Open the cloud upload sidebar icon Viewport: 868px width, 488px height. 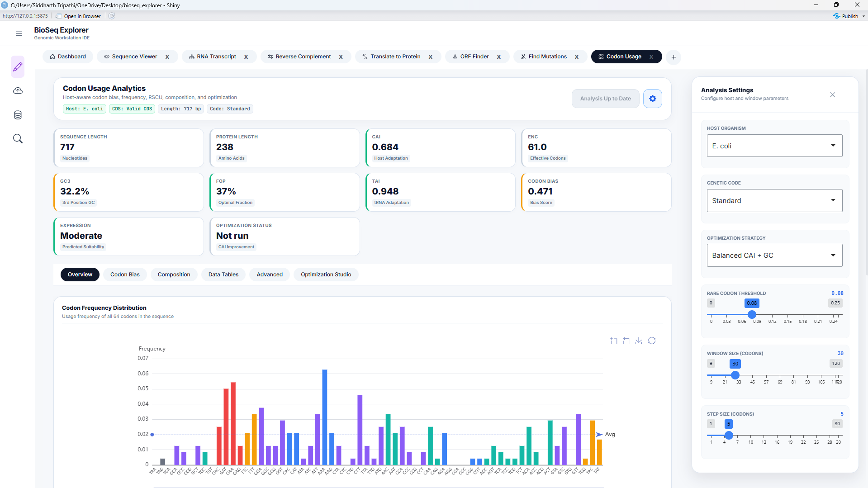tap(18, 91)
